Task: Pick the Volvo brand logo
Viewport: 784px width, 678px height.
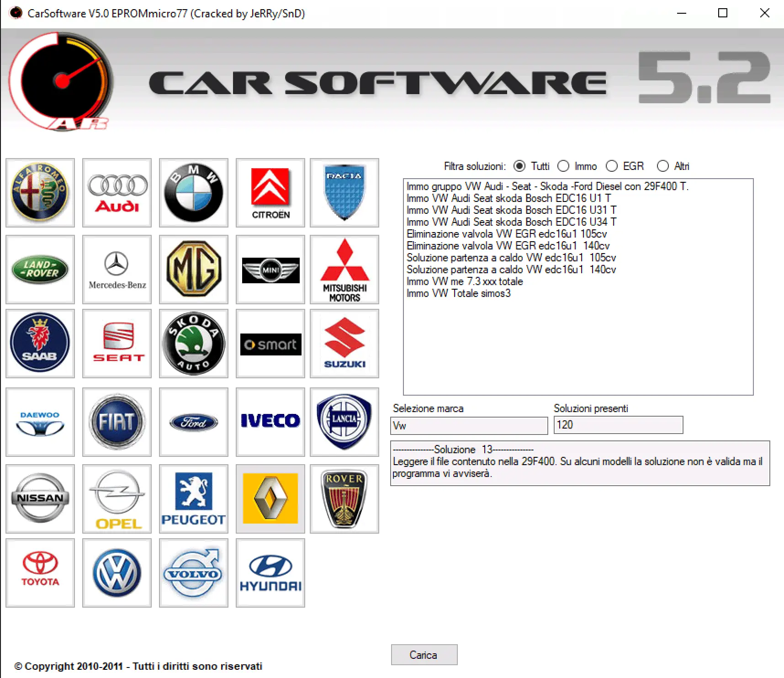Action: point(194,572)
